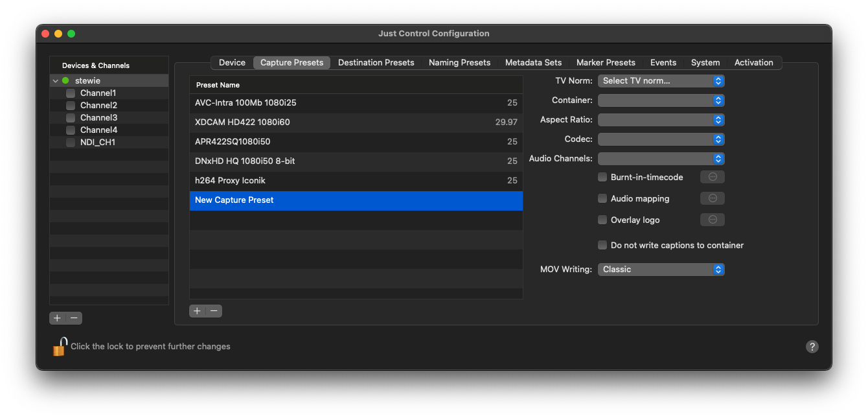Switch to the System tab
The width and height of the screenshot is (868, 418).
coord(705,63)
